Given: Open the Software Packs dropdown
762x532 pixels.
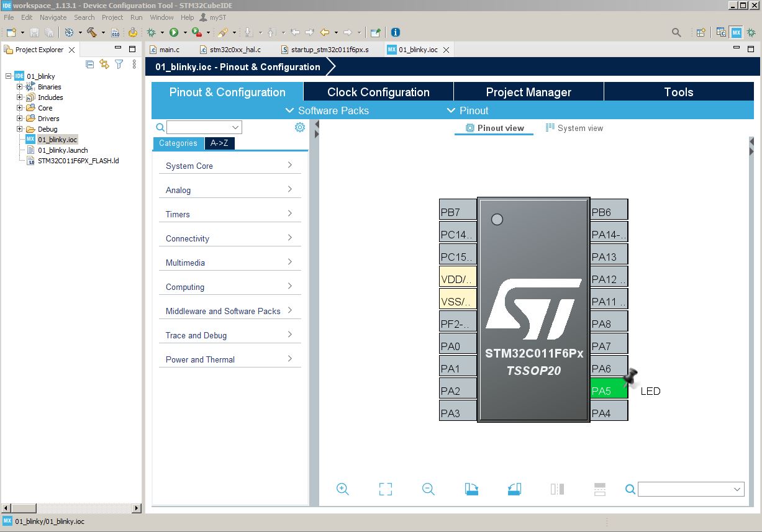Looking at the screenshot, I should click(x=327, y=110).
